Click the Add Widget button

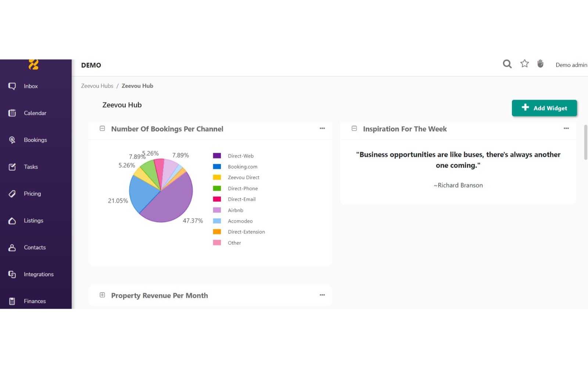pyautogui.click(x=544, y=108)
